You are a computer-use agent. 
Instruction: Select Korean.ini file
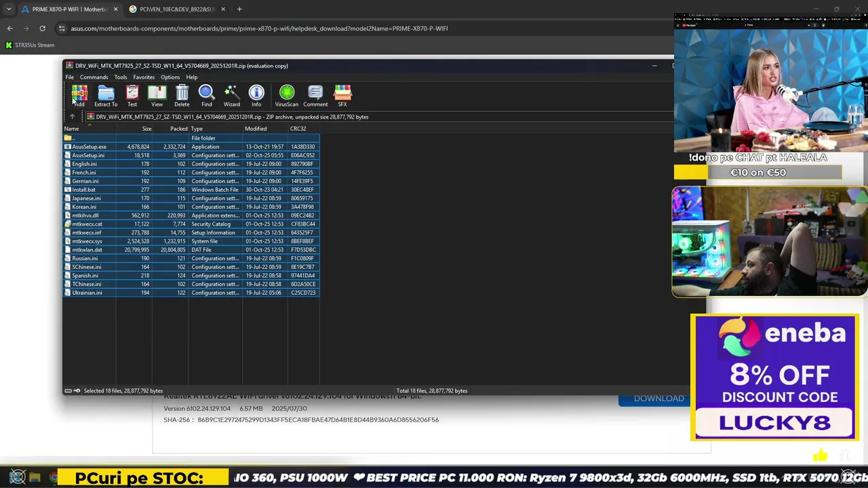[x=191, y=207]
